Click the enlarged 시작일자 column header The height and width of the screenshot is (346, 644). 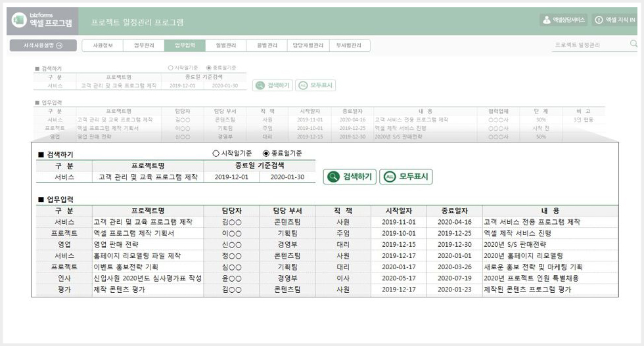pos(399,211)
